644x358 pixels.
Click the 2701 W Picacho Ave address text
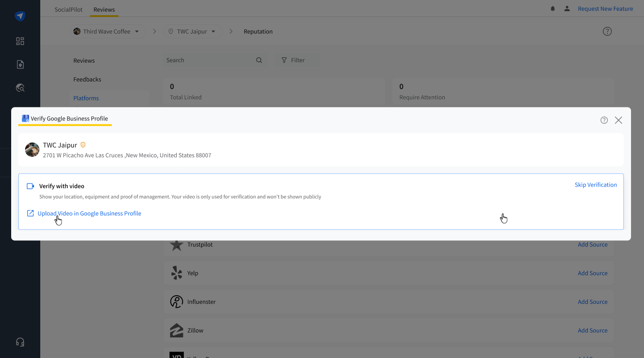coord(127,155)
